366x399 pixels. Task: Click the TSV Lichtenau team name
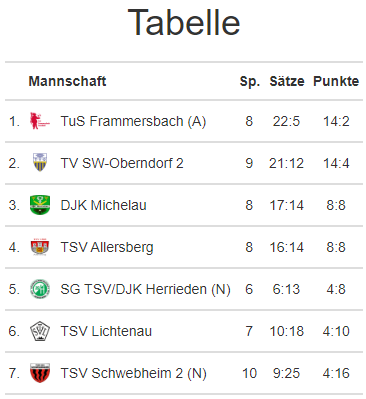pyautogui.click(x=106, y=331)
